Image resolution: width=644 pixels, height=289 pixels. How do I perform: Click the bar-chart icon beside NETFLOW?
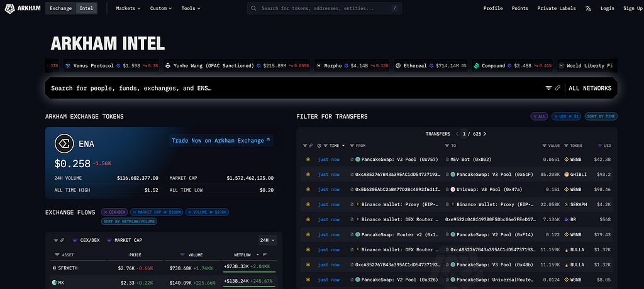[265, 255]
